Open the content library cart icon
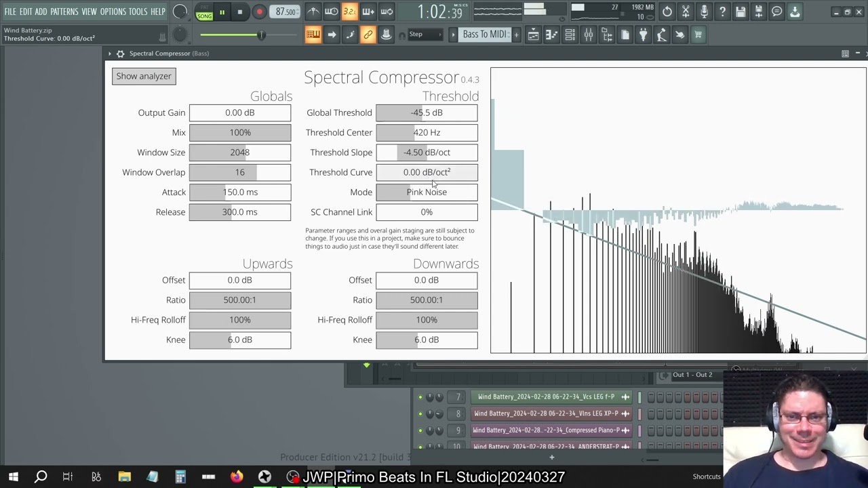868x488 pixels. coord(698,35)
